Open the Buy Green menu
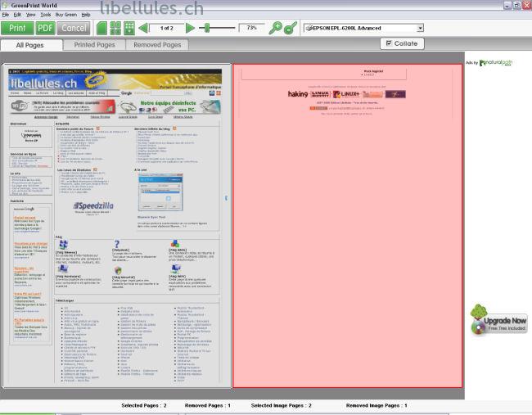The height and width of the screenshot is (415, 532). (65, 15)
